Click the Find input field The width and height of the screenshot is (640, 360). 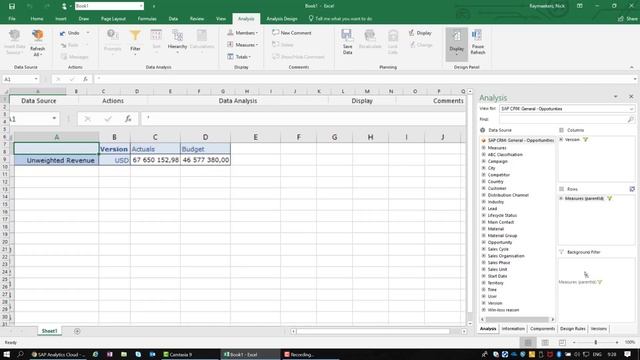tap(563, 119)
